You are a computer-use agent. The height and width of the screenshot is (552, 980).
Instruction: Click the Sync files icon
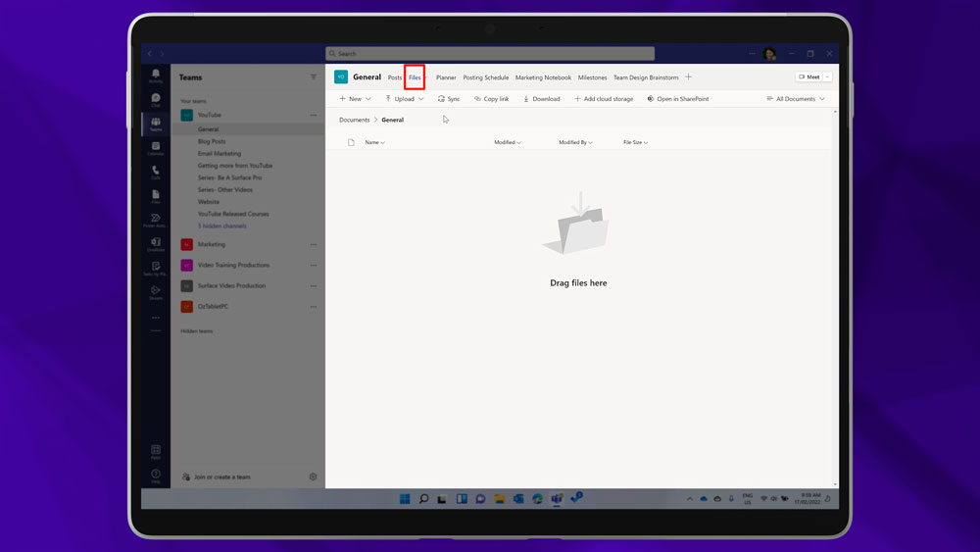[449, 99]
